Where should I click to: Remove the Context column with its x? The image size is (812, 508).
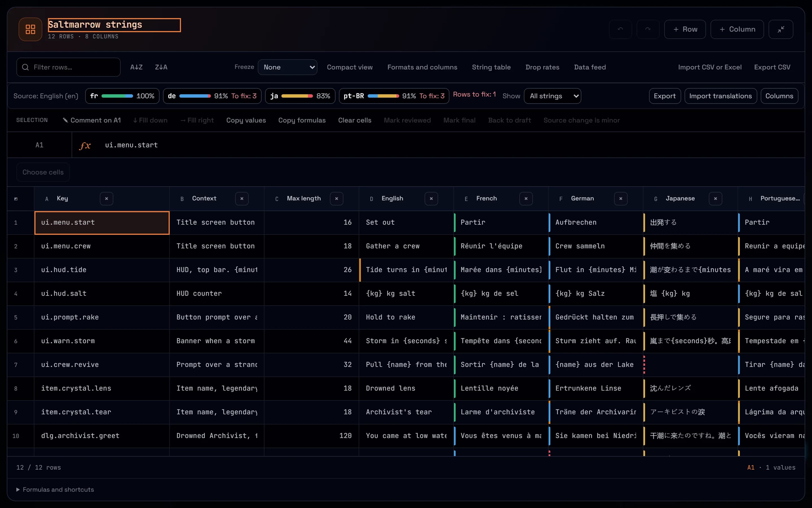(242, 199)
